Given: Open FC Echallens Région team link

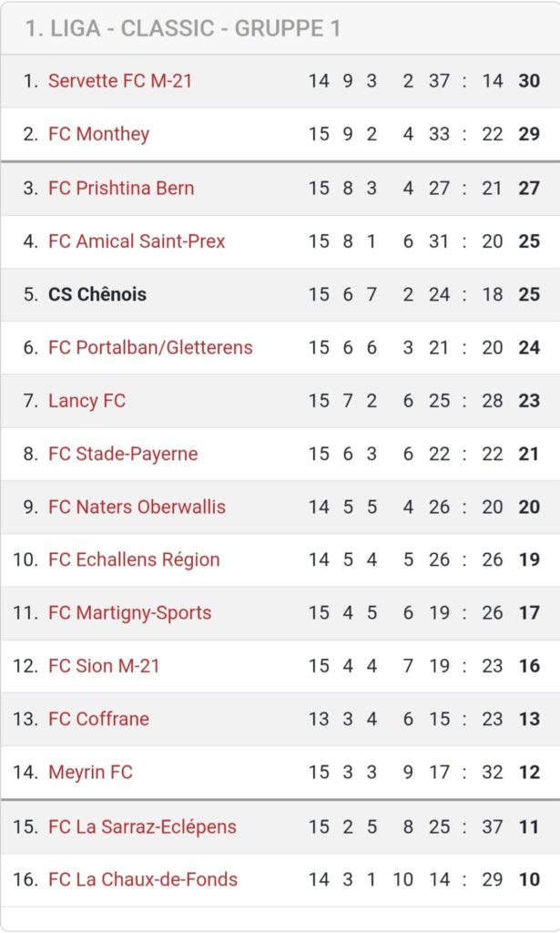Looking at the screenshot, I should click(134, 559).
